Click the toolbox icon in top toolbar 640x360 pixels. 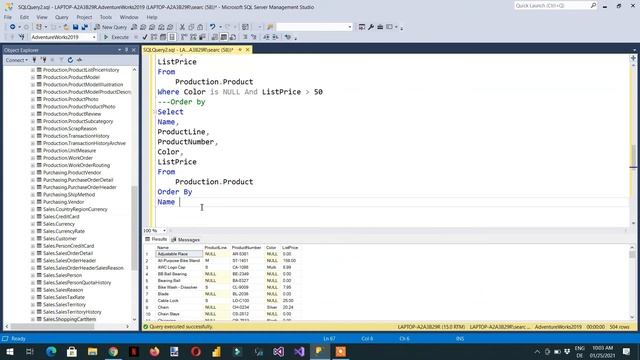click(380, 27)
